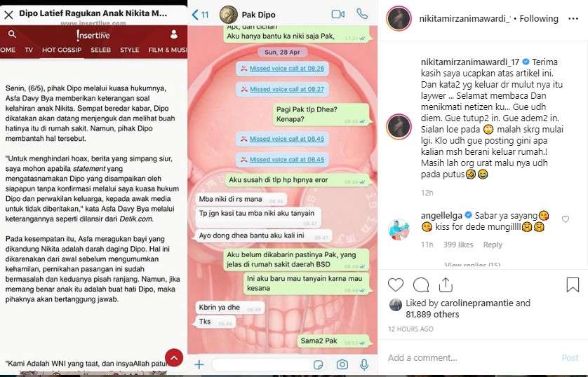The image size is (588, 377).
Task: Click the Add a comment field
Action: pos(472,357)
